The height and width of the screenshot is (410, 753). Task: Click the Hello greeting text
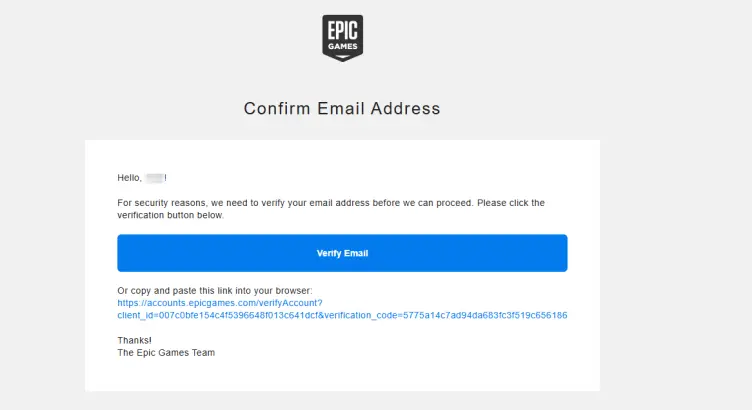point(129,178)
